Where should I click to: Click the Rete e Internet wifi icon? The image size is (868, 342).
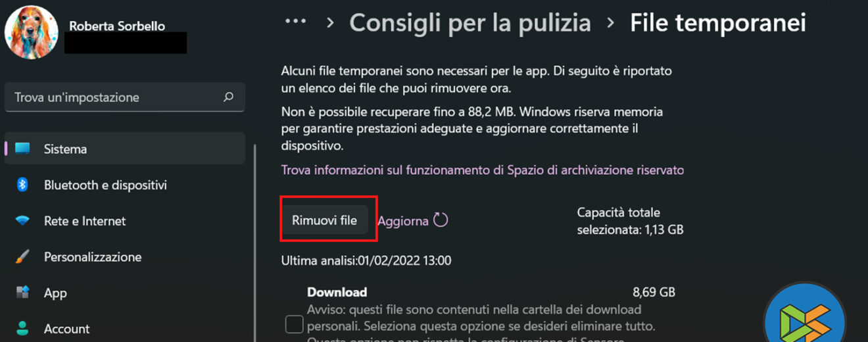[x=22, y=221]
